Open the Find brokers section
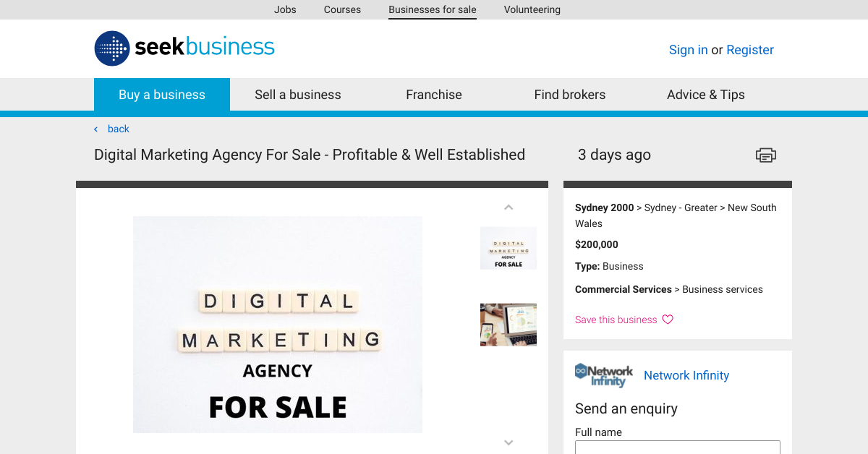The width and height of the screenshot is (868, 454). 570,94
